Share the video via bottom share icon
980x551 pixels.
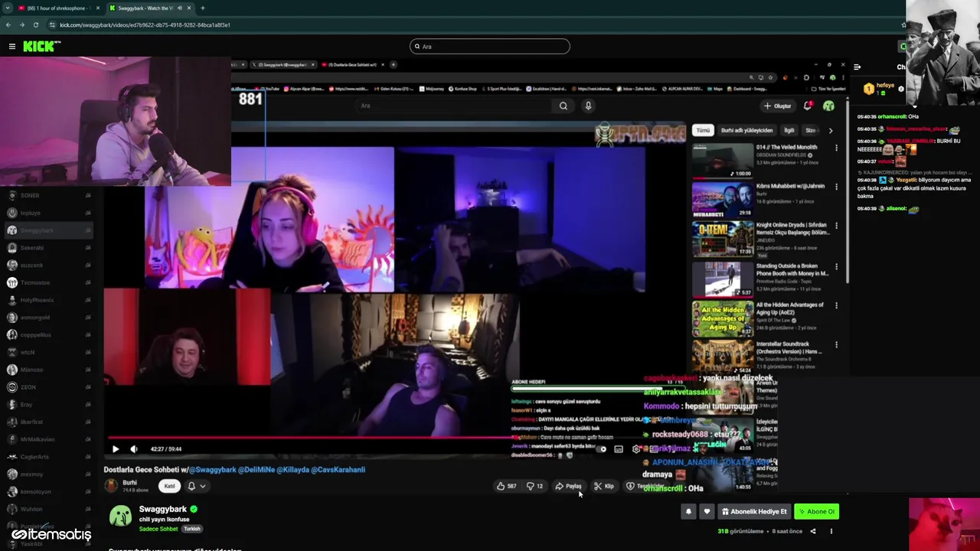pos(813,531)
